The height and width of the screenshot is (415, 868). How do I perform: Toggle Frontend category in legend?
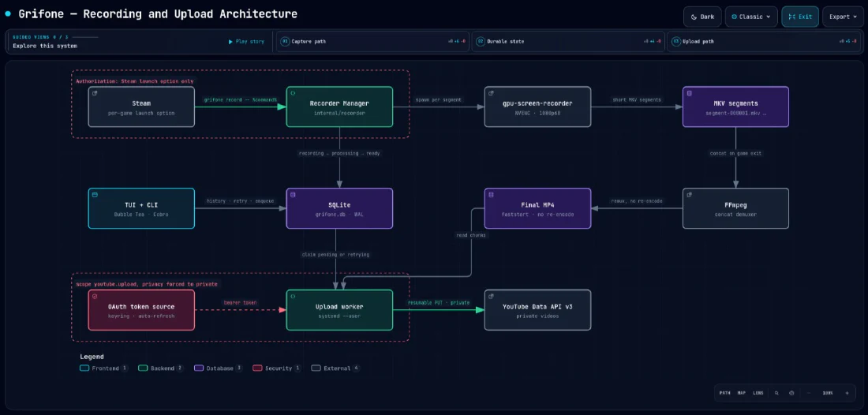click(x=104, y=368)
